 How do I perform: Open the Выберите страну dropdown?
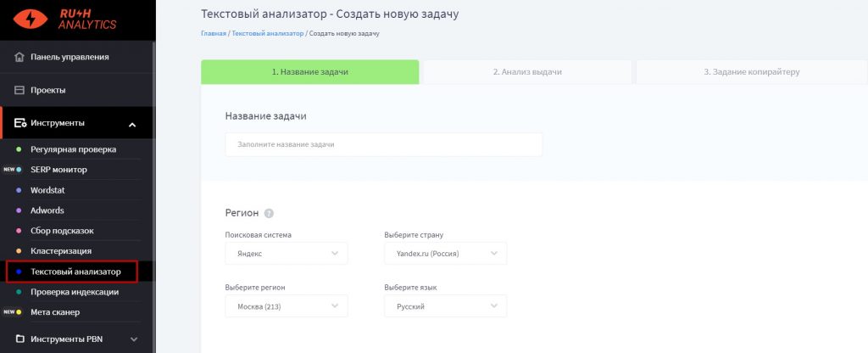(446, 253)
